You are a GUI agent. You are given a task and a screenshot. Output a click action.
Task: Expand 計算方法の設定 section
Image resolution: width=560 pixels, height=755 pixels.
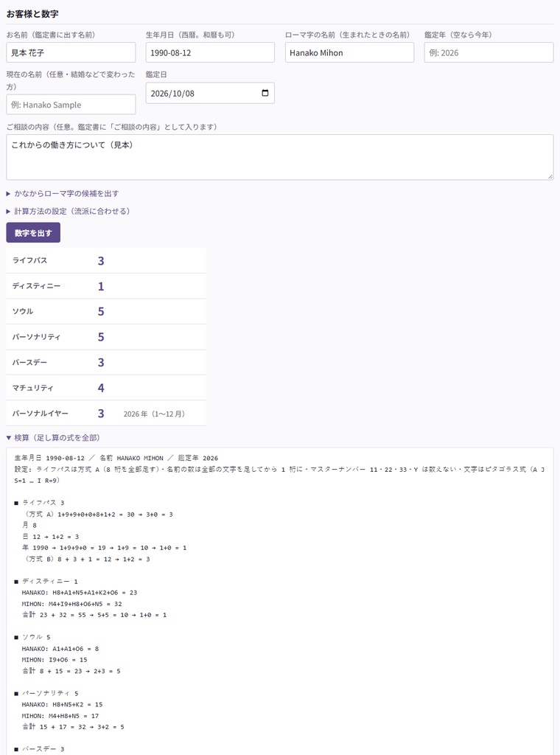[x=68, y=212]
